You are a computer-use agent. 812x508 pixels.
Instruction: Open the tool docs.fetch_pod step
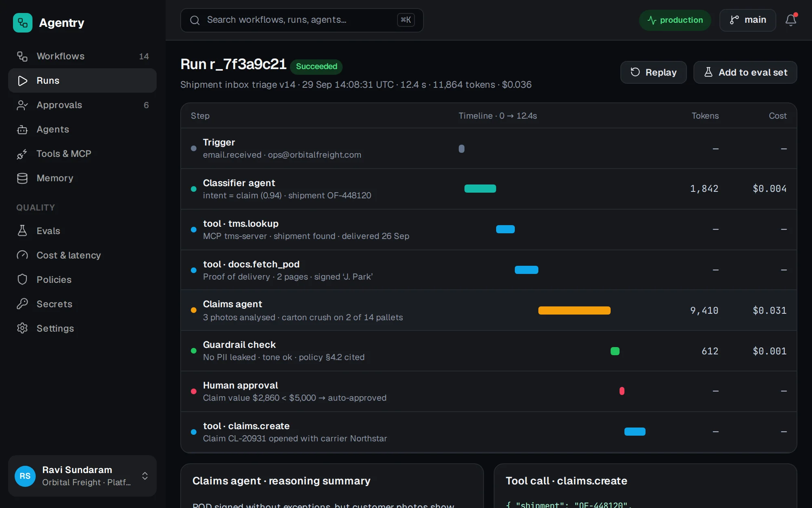[x=488, y=270]
